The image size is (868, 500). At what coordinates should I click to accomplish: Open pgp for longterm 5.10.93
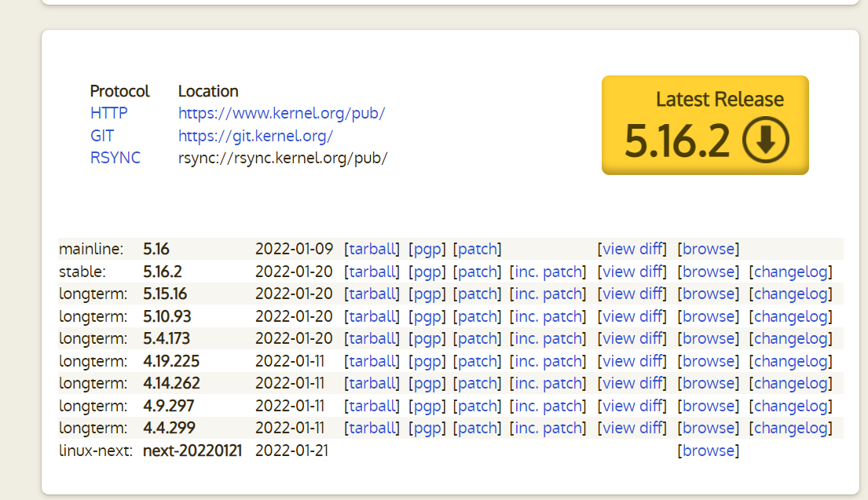click(x=427, y=316)
